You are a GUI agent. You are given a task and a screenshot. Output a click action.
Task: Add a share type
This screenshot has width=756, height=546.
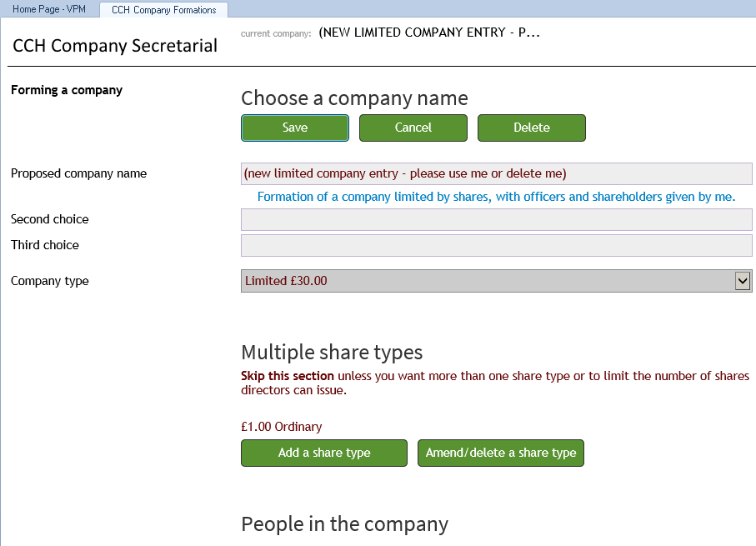click(x=324, y=453)
